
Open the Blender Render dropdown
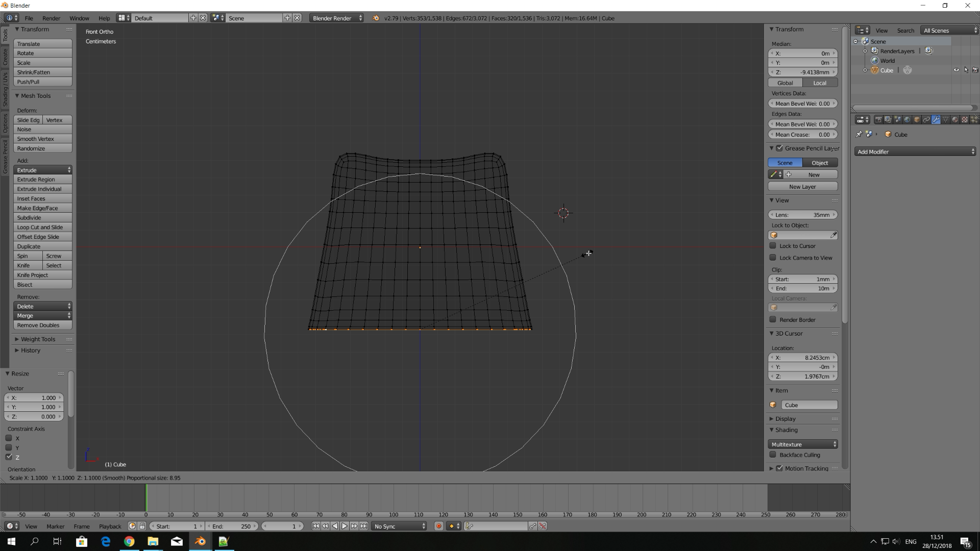335,18
